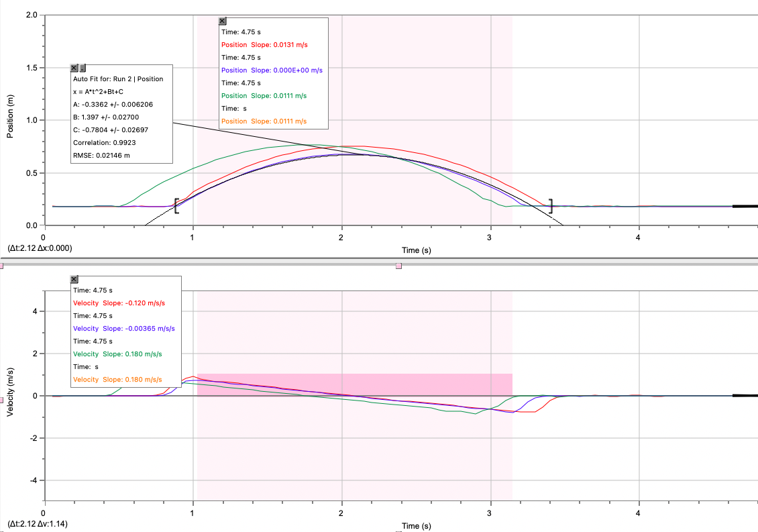Image resolution: width=758 pixels, height=532 pixels.
Task: Close the Velocity slope examine box
Action: point(74,278)
